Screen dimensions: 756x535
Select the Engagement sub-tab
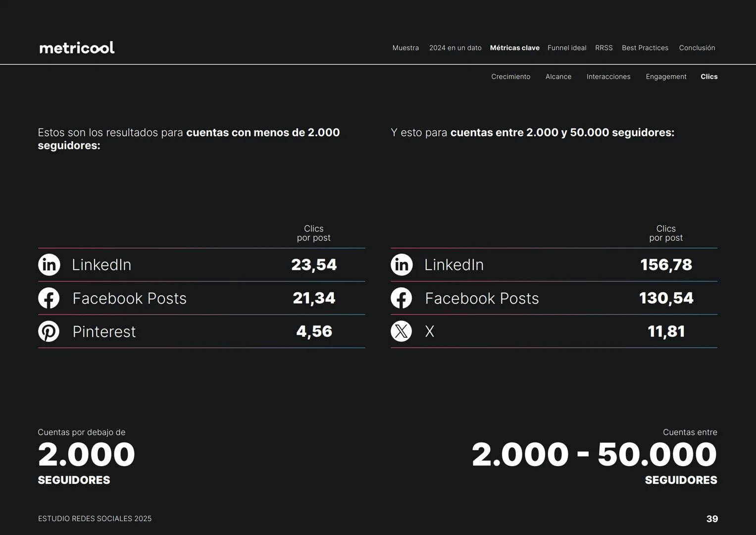pos(666,77)
